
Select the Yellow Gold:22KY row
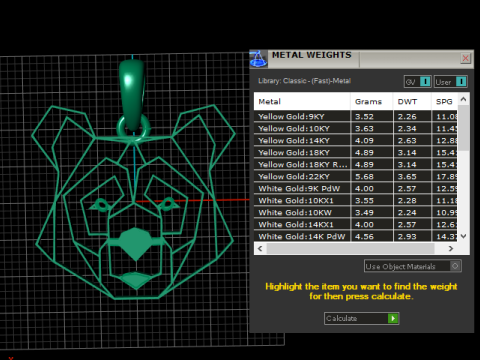[x=356, y=177]
